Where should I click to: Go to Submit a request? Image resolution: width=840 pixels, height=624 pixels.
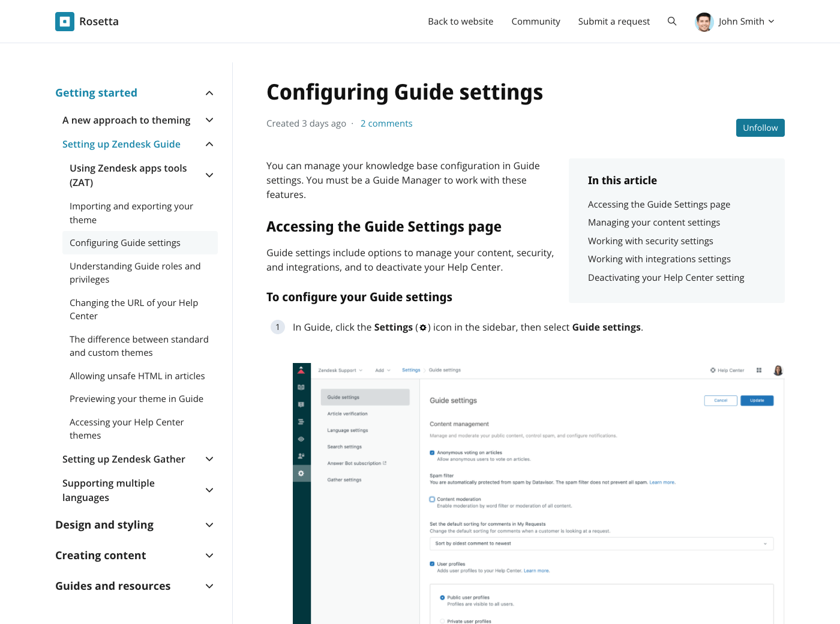(614, 22)
